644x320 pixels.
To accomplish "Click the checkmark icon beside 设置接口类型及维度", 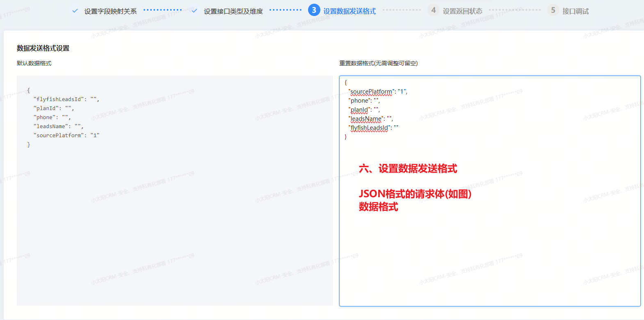I will tap(194, 11).
